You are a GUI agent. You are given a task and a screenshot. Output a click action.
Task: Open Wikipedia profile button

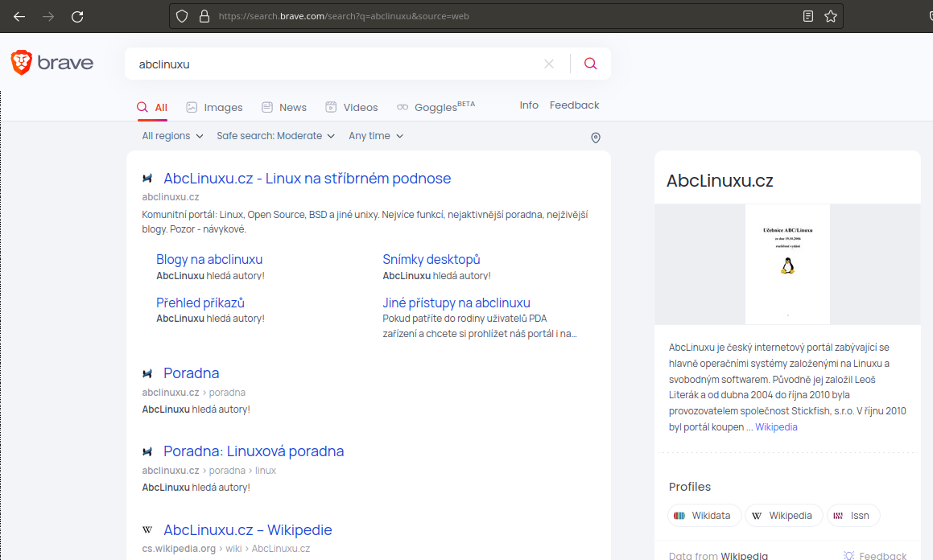(x=783, y=516)
